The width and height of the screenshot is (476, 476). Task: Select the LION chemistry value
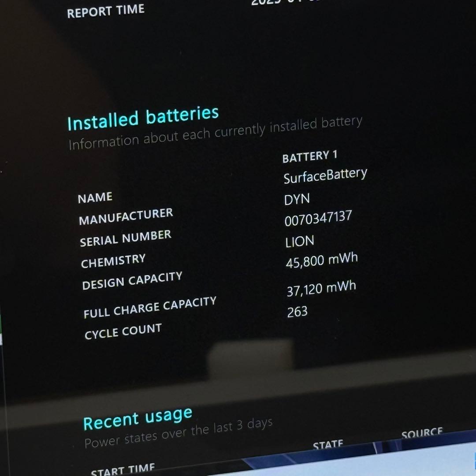299,242
